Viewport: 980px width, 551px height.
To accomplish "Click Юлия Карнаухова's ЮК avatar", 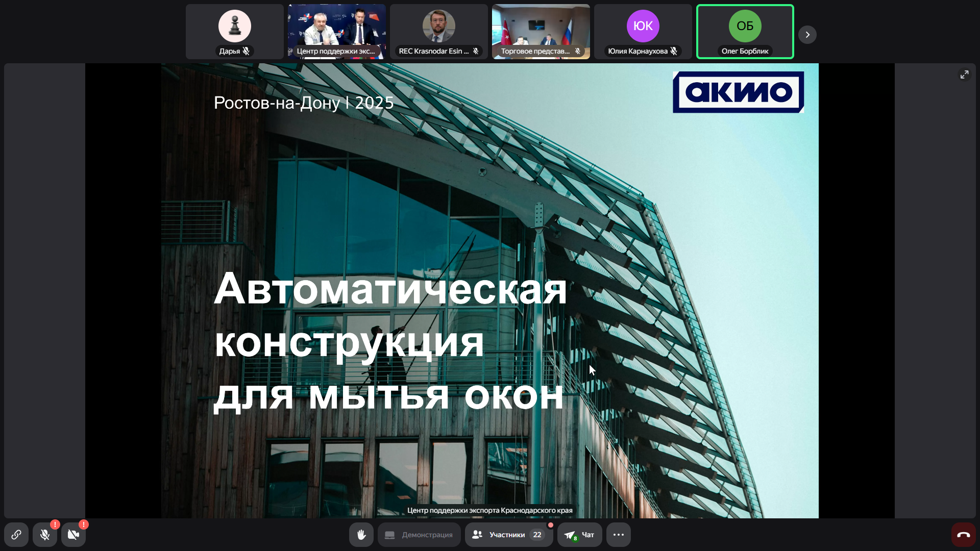I will tap(643, 26).
